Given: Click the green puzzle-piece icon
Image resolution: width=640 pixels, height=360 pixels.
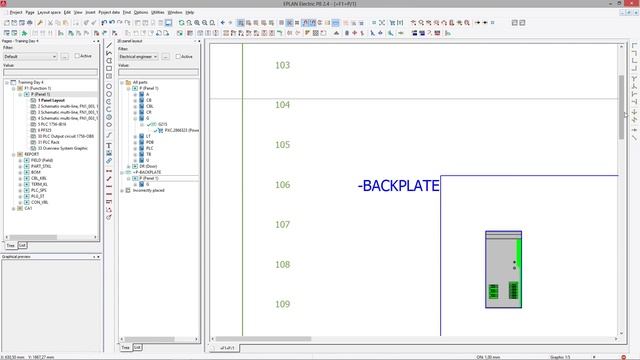Looking at the screenshot, I should pos(24,33).
